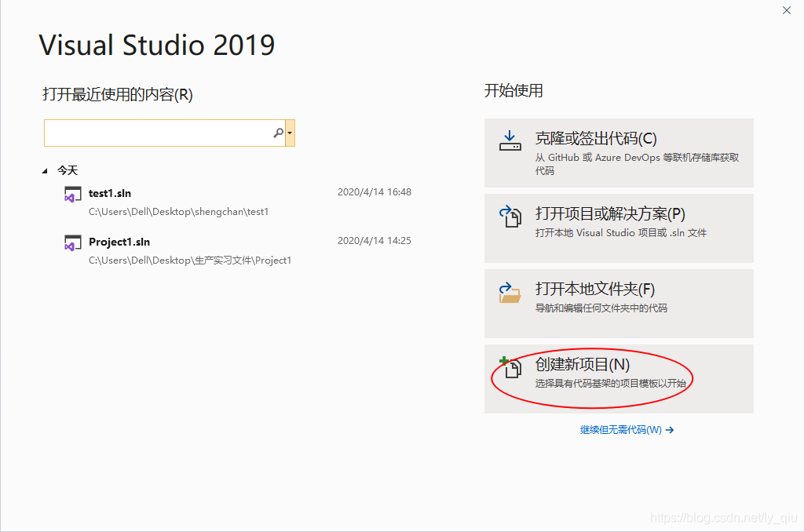
Task: Click into the recent items search field
Action: click(164, 133)
